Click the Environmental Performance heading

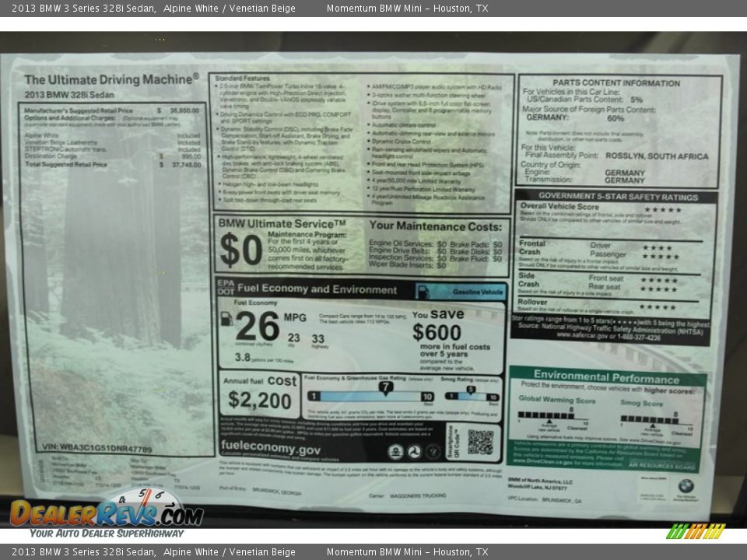click(x=606, y=375)
